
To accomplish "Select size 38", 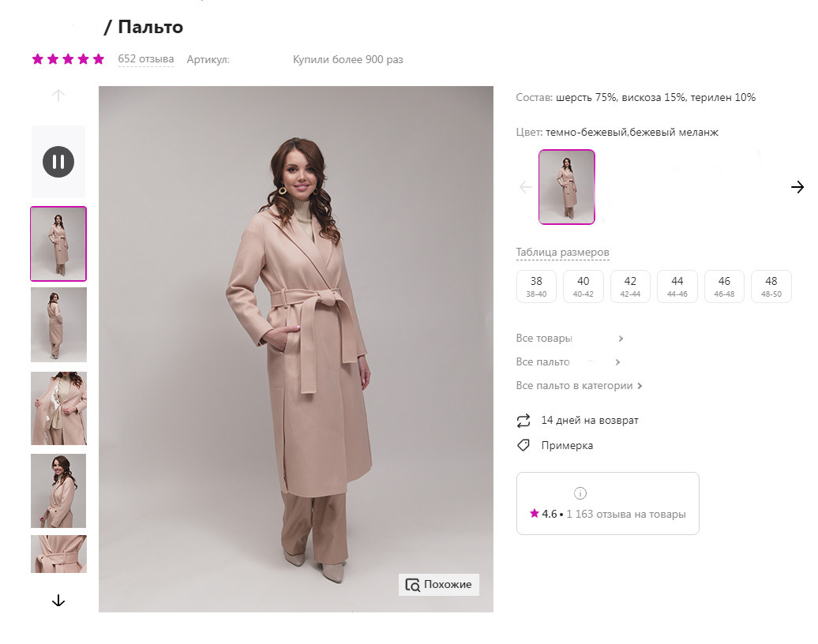I will click(536, 286).
